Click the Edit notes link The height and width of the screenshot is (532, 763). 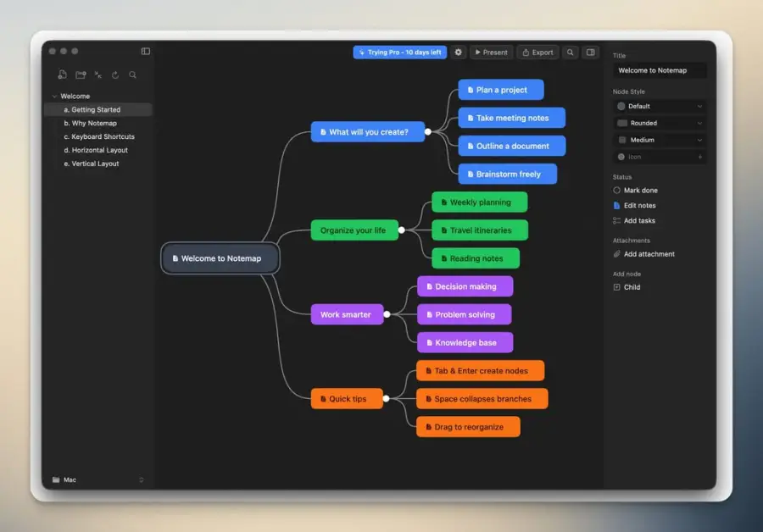tap(639, 206)
